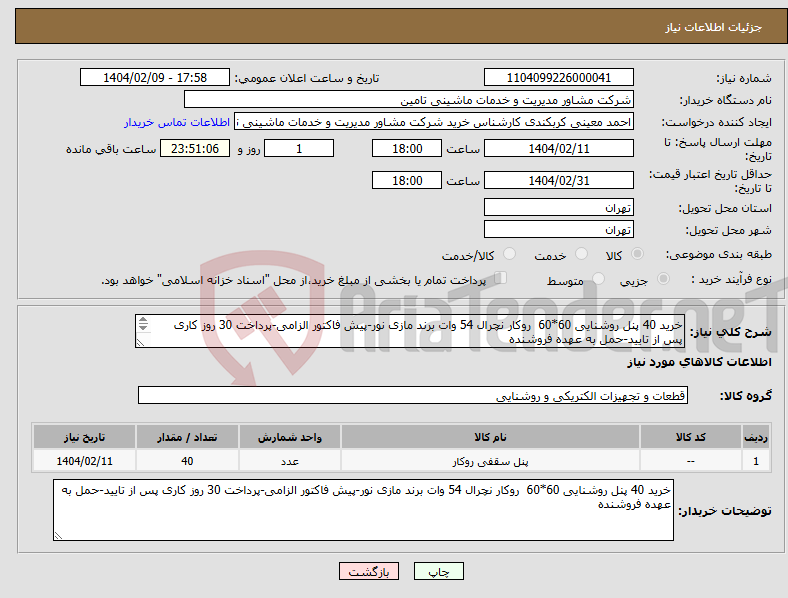Click the scroll-down arrow of the description box
This screenshot has width=788, height=598.
pos(143,328)
